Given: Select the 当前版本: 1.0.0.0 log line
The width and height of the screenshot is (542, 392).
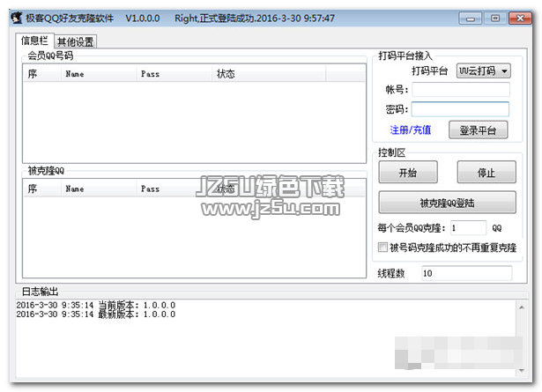Looking at the screenshot, I should pyautogui.click(x=96, y=305).
